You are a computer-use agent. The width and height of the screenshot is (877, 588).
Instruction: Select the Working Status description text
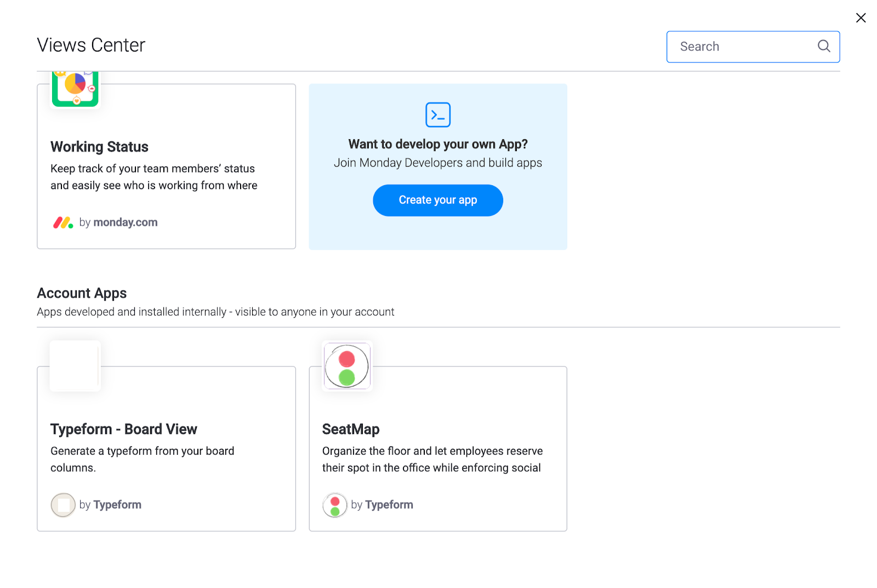pyautogui.click(x=154, y=177)
